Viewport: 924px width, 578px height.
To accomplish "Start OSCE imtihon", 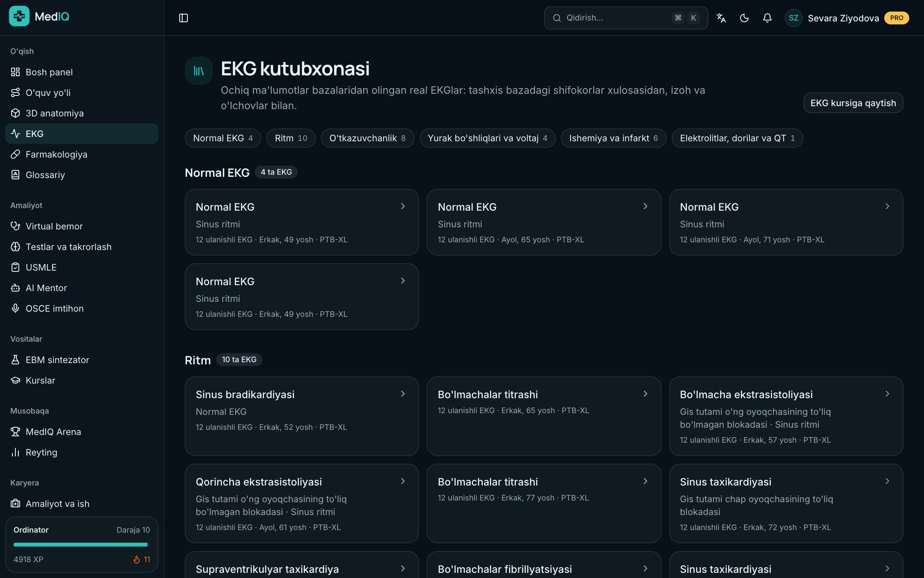I will point(82,308).
